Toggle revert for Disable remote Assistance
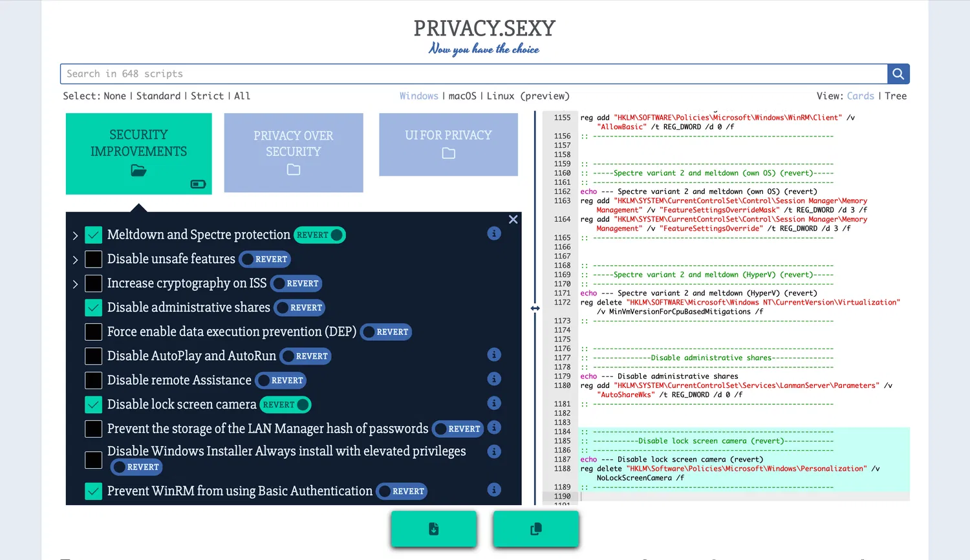 pos(281,380)
